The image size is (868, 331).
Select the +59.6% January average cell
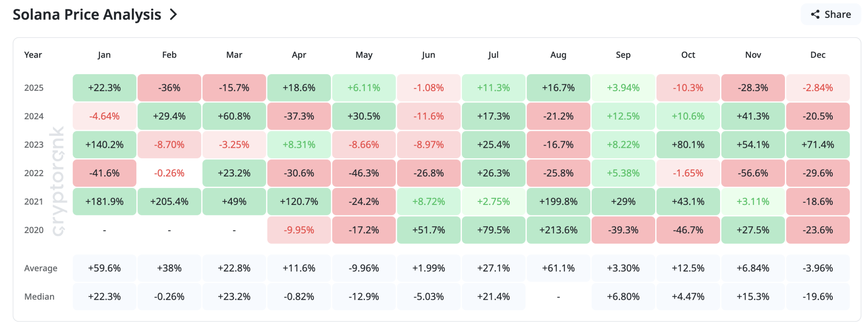(x=104, y=268)
